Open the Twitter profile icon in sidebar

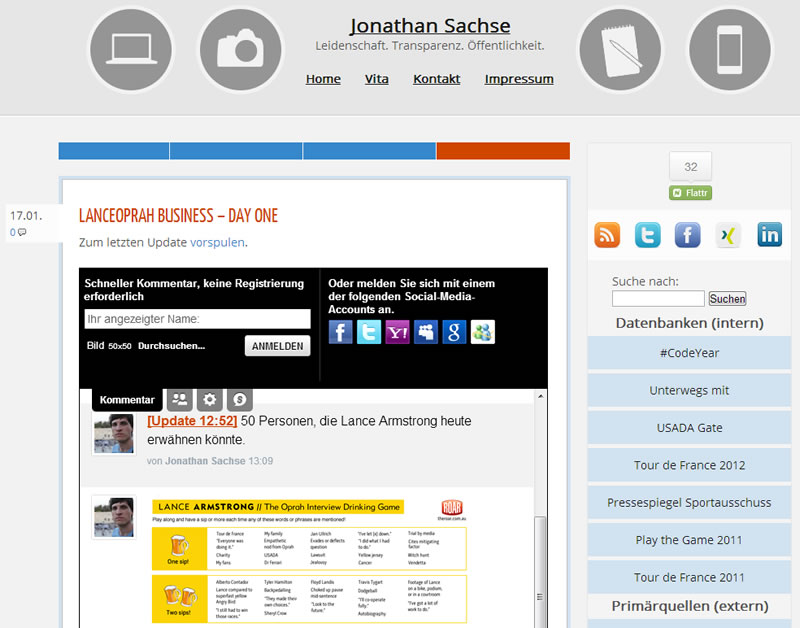click(x=647, y=235)
